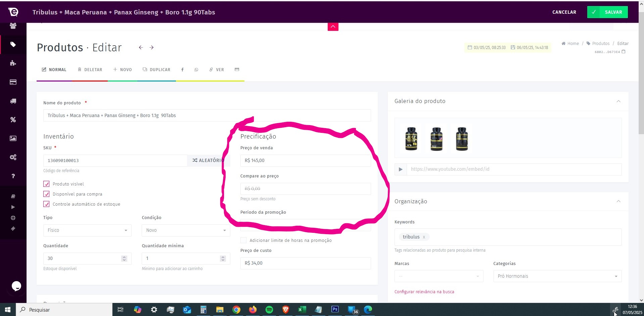
Task: Toggle Controle automático de estoque checkbox
Action: coord(46,204)
